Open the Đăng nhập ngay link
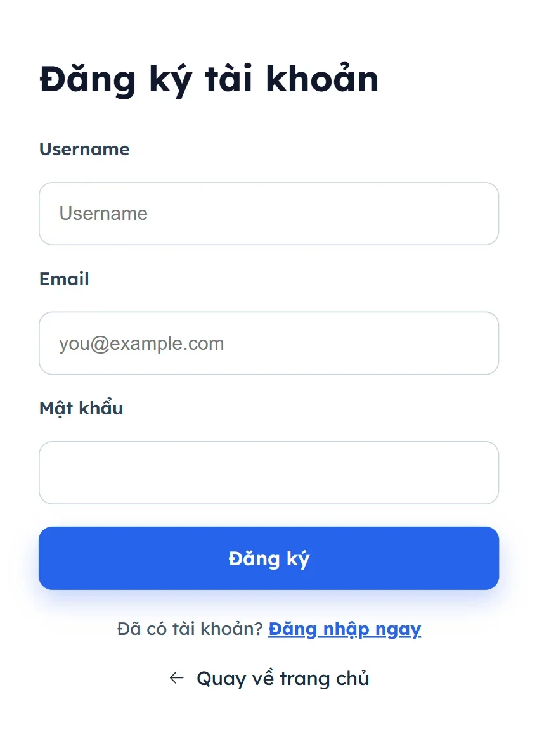 [344, 629]
